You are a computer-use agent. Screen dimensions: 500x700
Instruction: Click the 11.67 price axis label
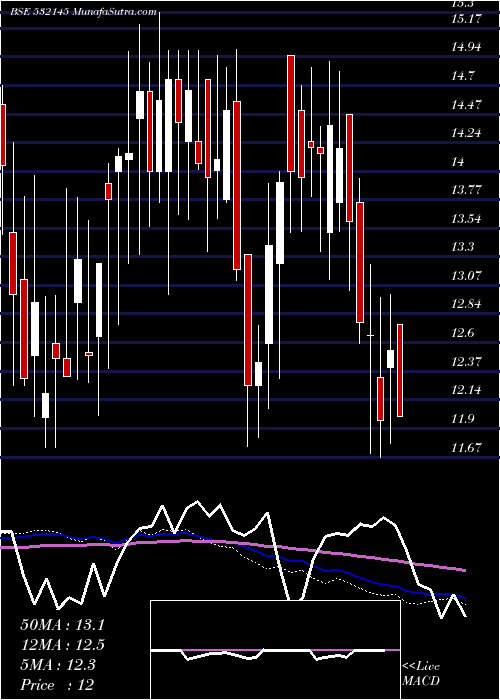467,447
